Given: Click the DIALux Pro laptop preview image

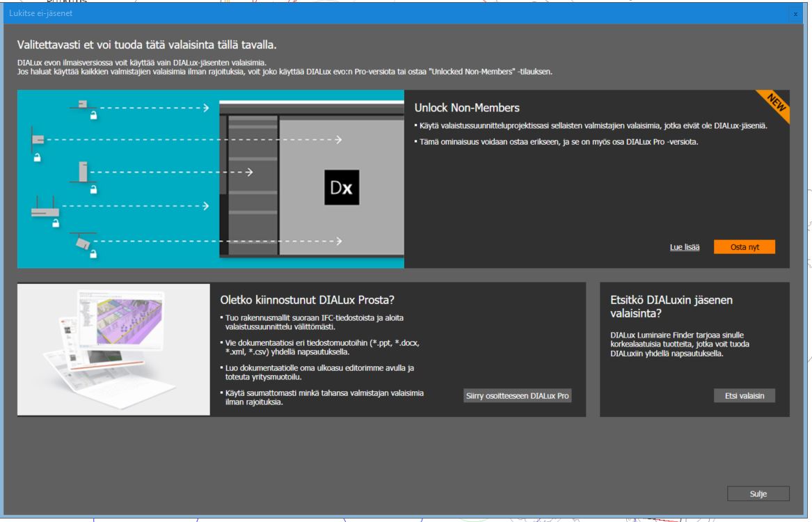Looking at the screenshot, I should click(113, 349).
